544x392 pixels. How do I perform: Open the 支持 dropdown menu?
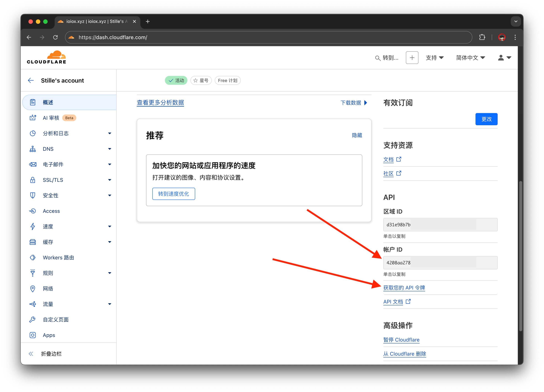pos(435,58)
